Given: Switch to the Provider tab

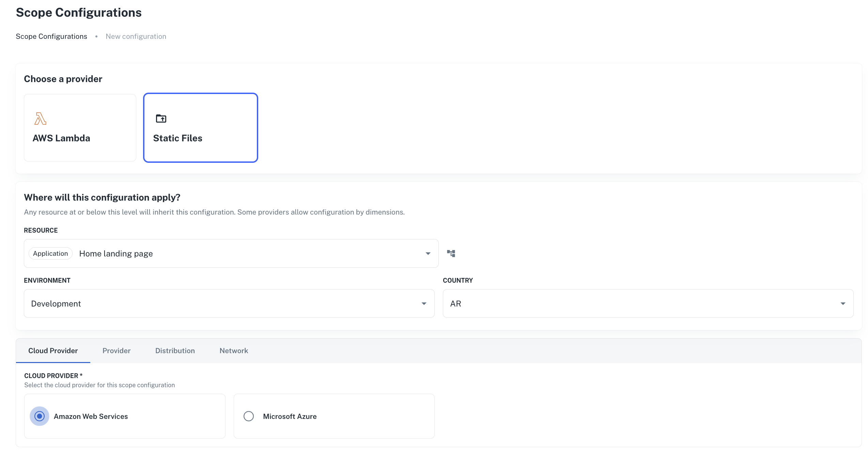Looking at the screenshot, I should (x=117, y=351).
